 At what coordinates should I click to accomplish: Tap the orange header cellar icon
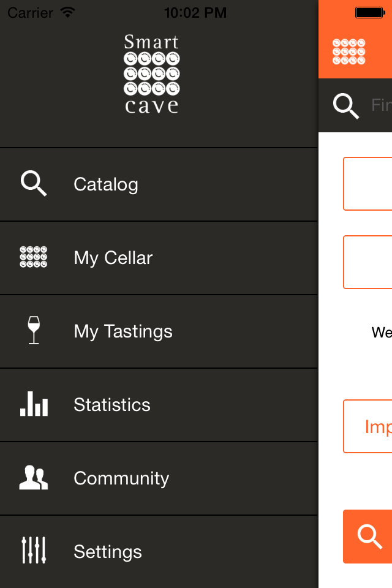click(x=349, y=51)
